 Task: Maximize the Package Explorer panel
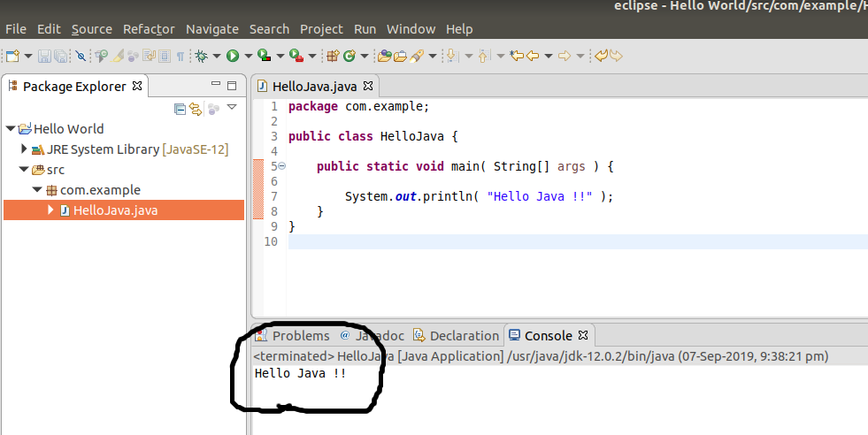click(232, 86)
